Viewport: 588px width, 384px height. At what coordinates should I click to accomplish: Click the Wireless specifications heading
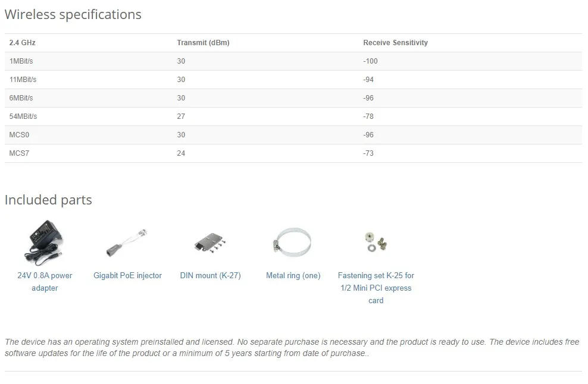pos(73,15)
